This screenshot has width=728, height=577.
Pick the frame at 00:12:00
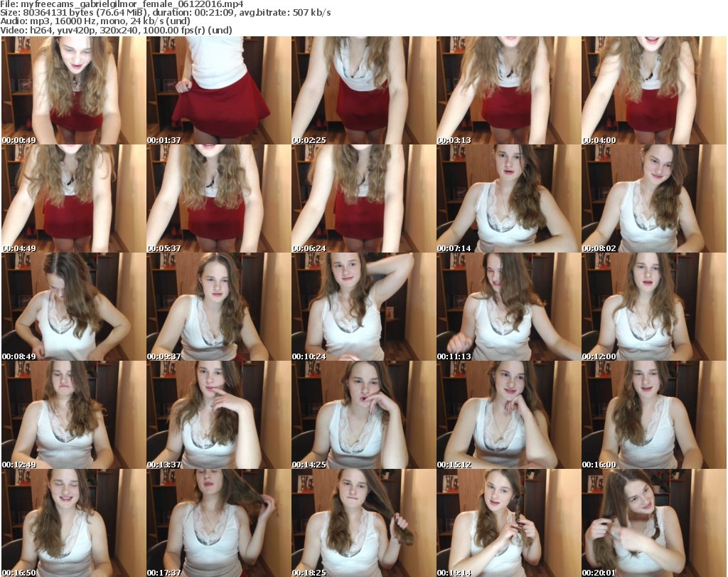point(654,307)
